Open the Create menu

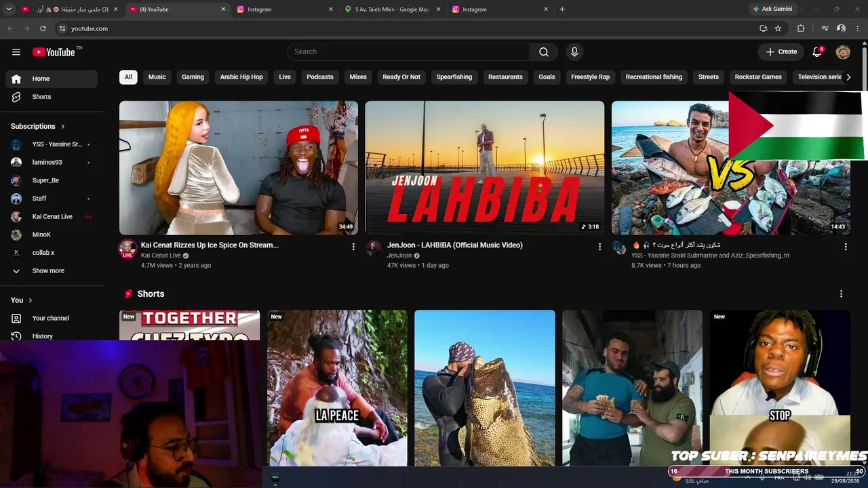(781, 52)
